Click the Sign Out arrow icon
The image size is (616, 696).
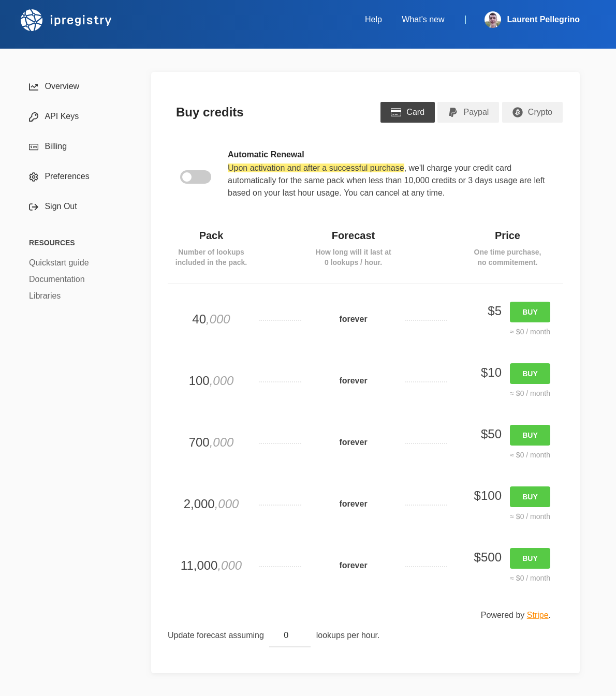[34, 207]
